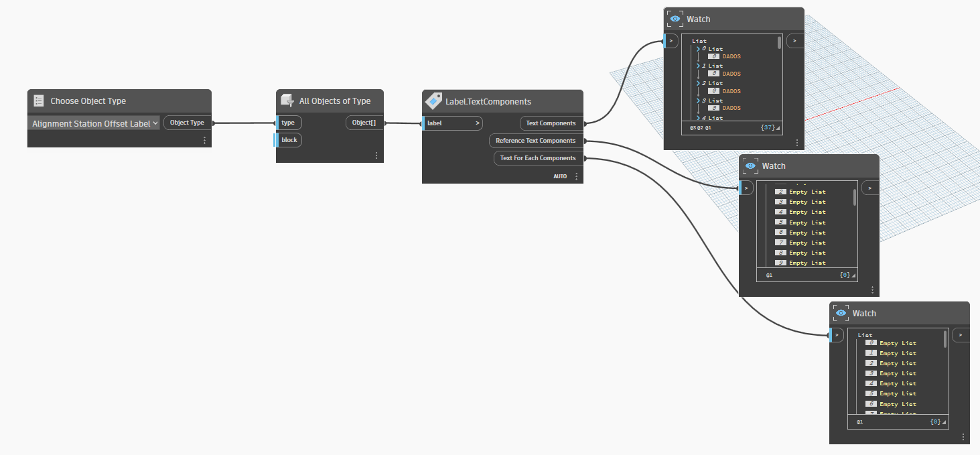Click the output port of the DADOS Watch node
The width and height of the screenshot is (980, 455).
pyautogui.click(x=795, y=41)
